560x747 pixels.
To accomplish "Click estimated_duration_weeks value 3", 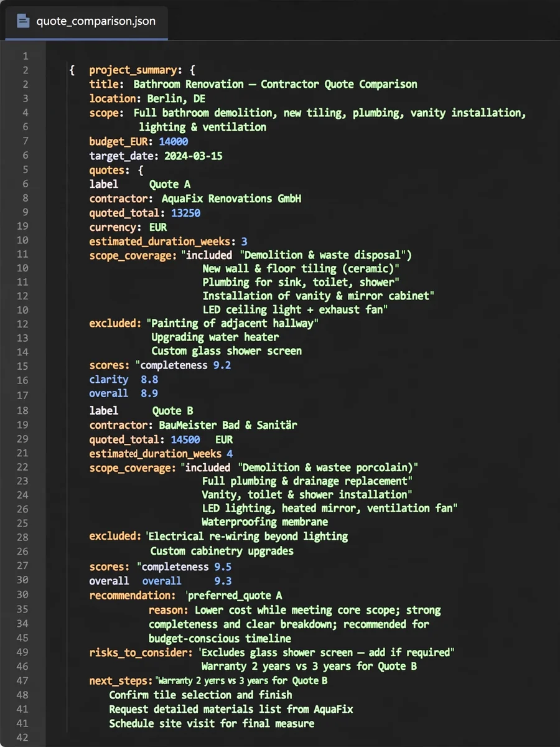I will pyautogui.click(x=244, y=242).
